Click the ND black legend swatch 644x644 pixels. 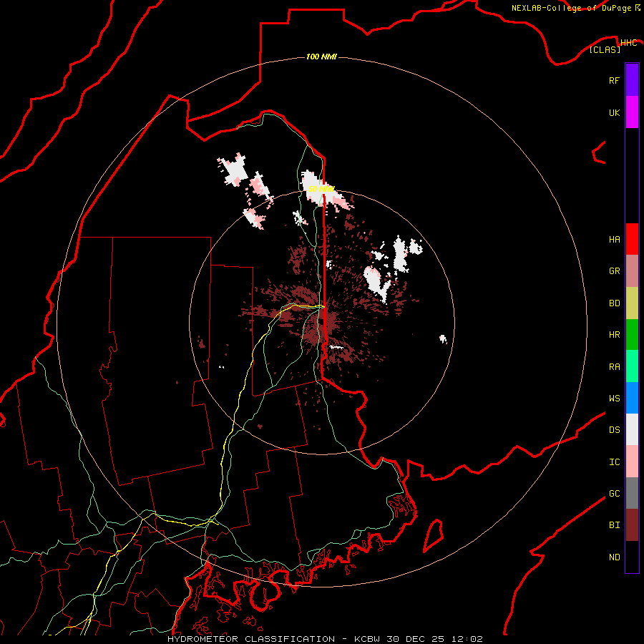tap(632, 557)
